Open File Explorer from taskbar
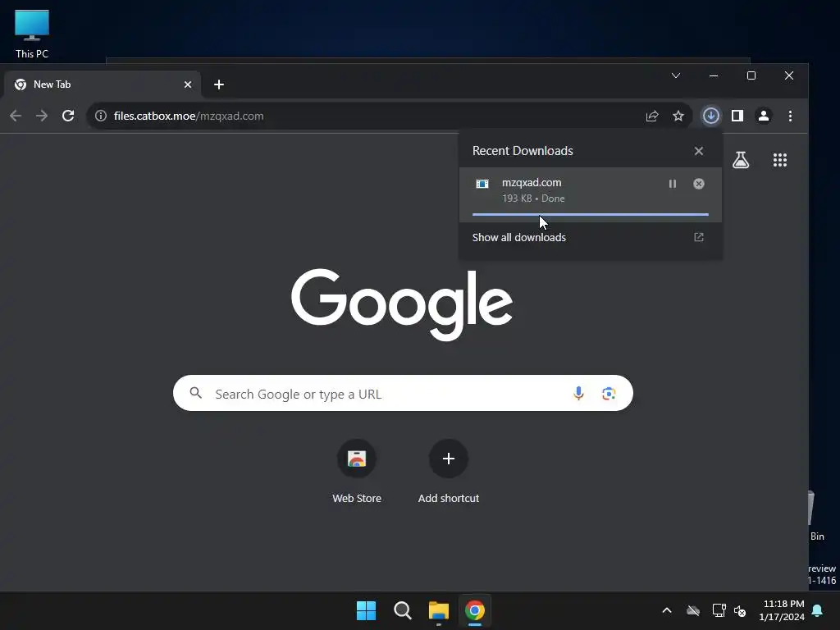The image size is (840, 630). click(439, 610)
